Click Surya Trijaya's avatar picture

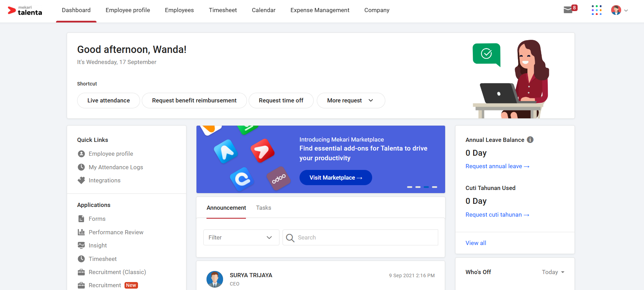click(214, 279)
